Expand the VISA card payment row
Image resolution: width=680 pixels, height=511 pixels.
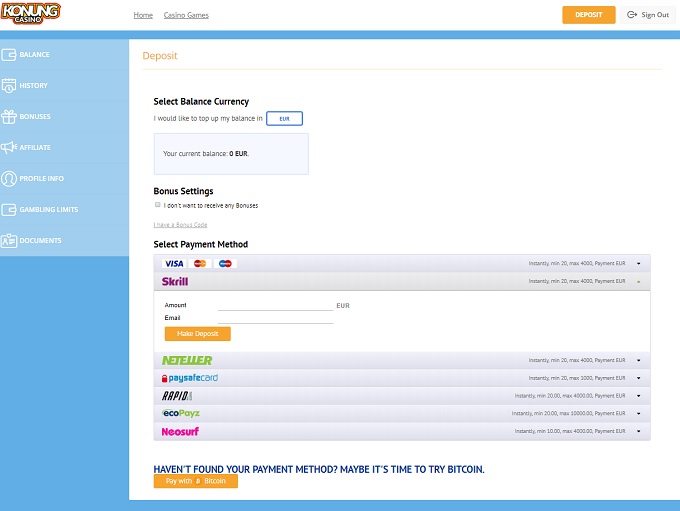[x=638, y=263]
